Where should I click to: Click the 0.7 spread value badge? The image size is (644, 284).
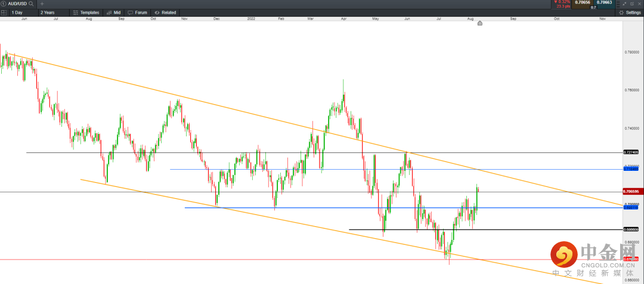pos(593,7)
